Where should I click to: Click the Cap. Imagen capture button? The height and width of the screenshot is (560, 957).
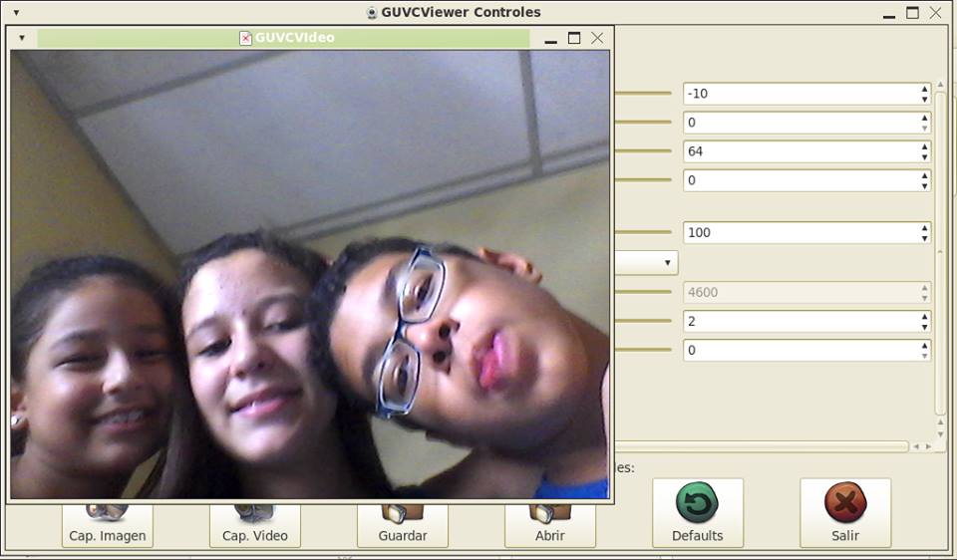[x=108, y=526]
